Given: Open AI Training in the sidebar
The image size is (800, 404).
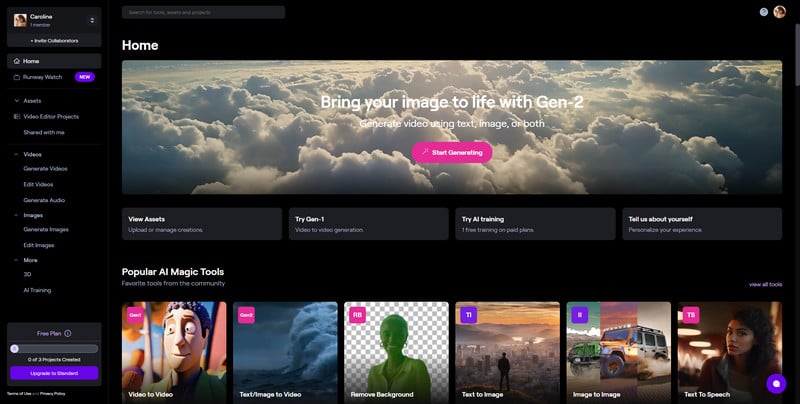Looking at the screenshot, I should click(x=37, y=290).
